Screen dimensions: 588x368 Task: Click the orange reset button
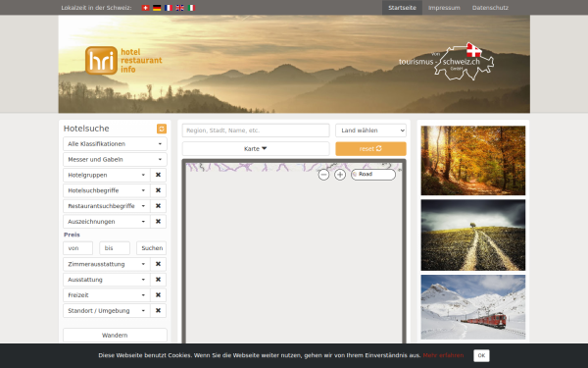pyautogui.click(x=370, y=149)
